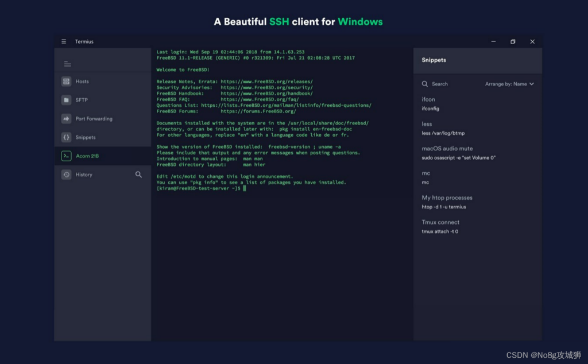Select the Tmux connect snippet
Image resolution: width=588 pixels, height=364 pixels.
[x=440, y=226]
